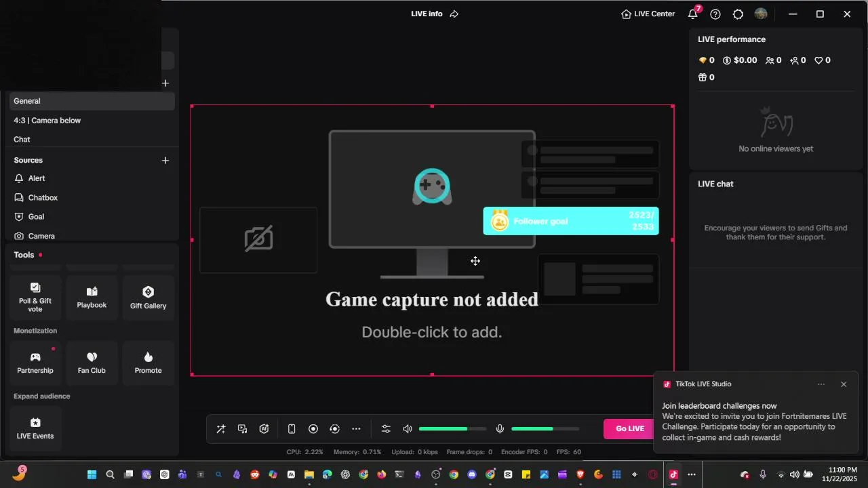Screen dimensions: 868x488
Task: Click the gifts count in LIVE performance
Action: pos(706,77)
